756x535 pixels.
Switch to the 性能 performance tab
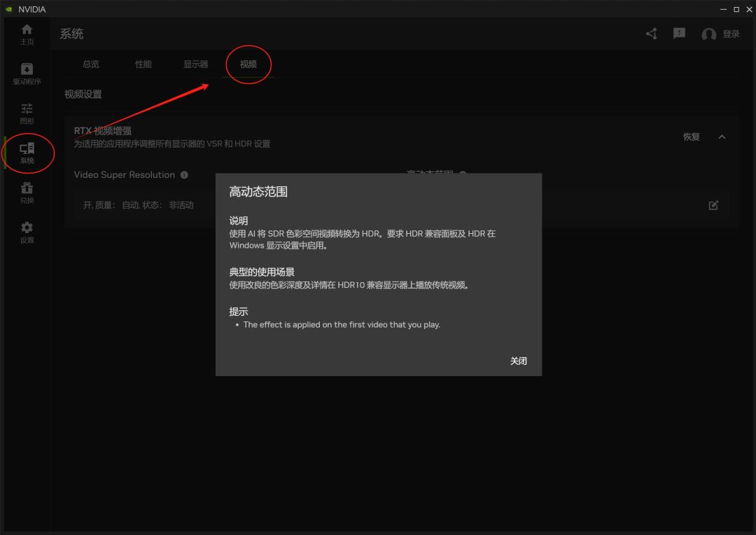click(x=143, y=64)
